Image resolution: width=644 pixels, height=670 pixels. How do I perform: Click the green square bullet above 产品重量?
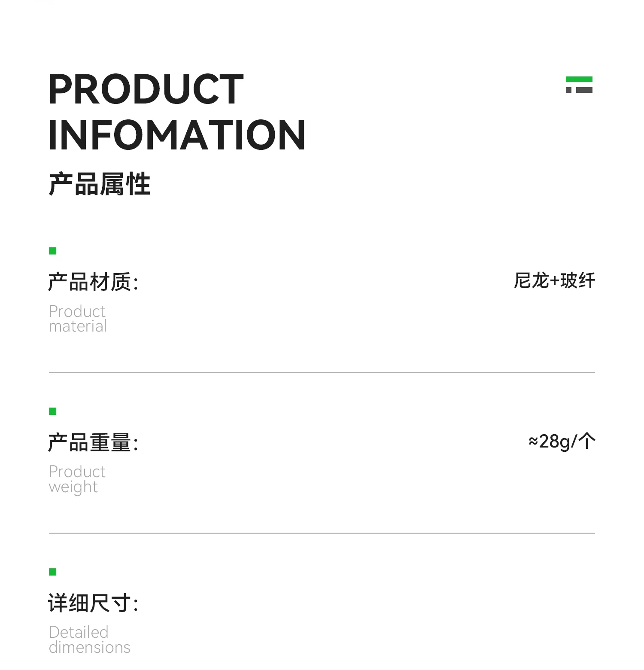click(x=53, y=411)
